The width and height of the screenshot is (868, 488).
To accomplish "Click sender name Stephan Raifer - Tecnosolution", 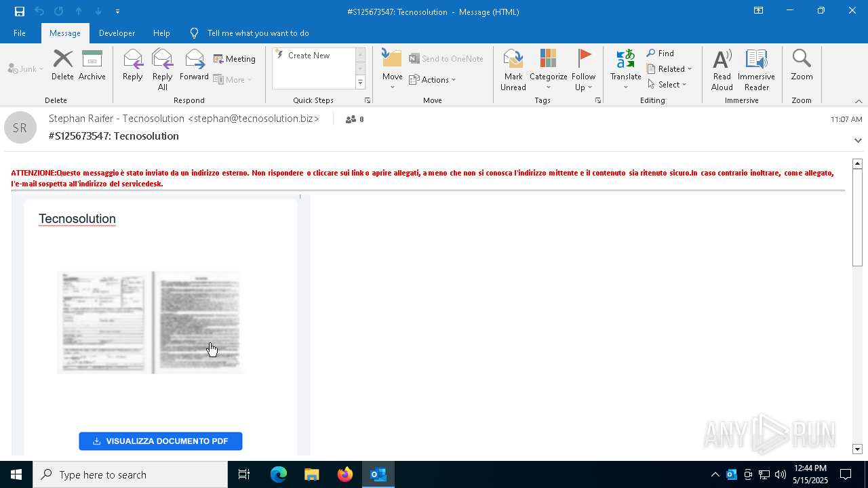I will pos(184,119).
